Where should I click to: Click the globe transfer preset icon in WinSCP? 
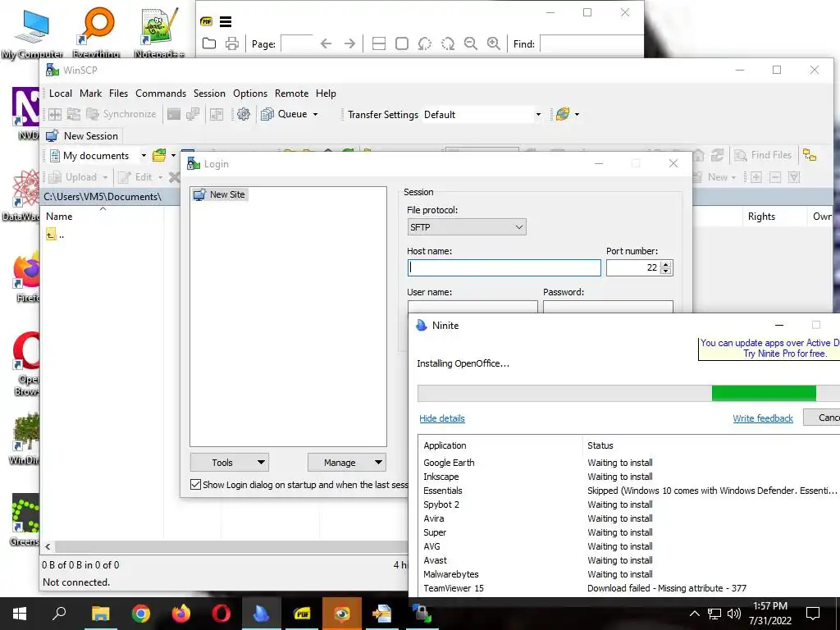(x=563, y=114)
